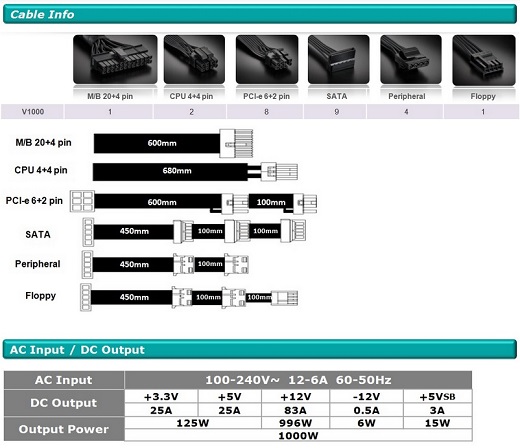Click the SATA connector photo

[339, 59]
